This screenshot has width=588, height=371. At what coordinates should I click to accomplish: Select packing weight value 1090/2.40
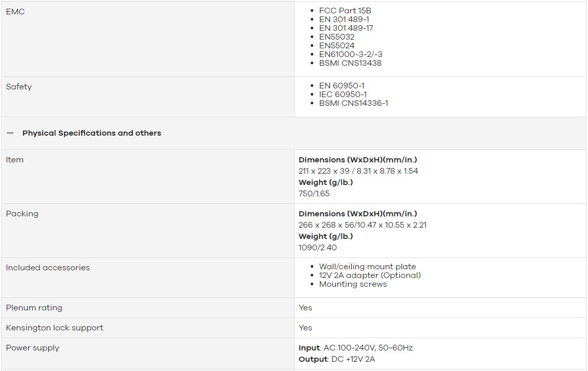pyautogui.click(x=318, y=248)
